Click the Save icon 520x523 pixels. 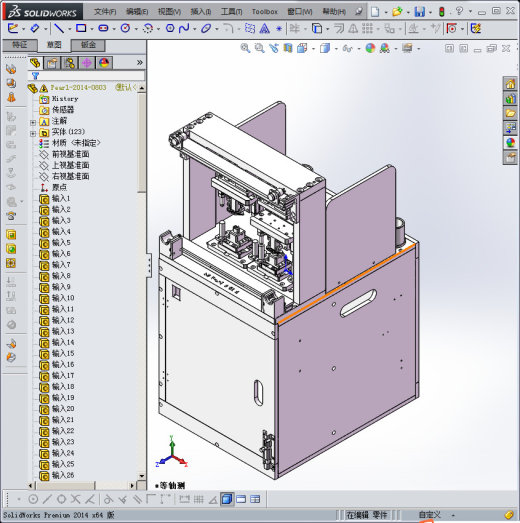click(x=420, y=12)
